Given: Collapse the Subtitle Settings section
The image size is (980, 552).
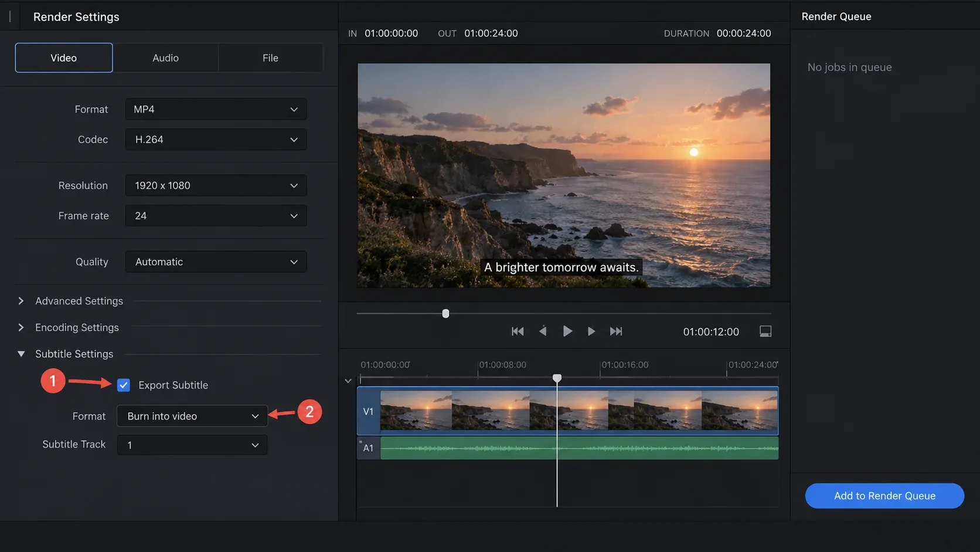Looking at the screenshot, I should [x=21, y=354].
